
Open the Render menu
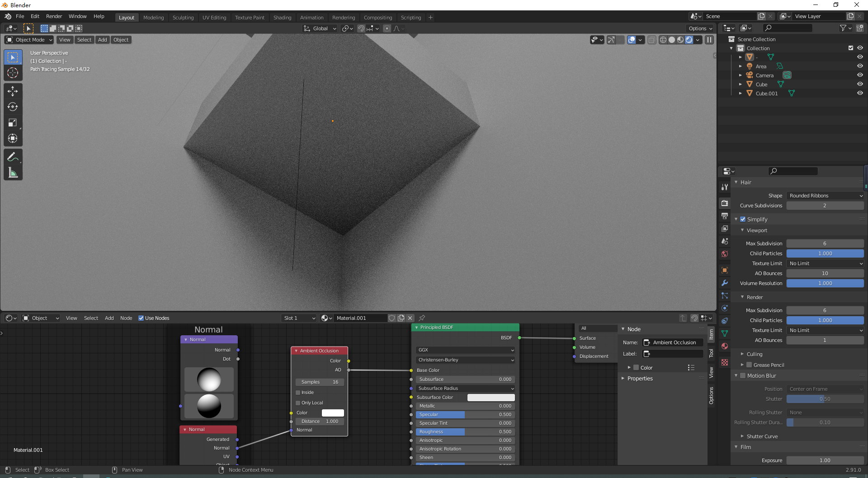click(x=54, y=16)
